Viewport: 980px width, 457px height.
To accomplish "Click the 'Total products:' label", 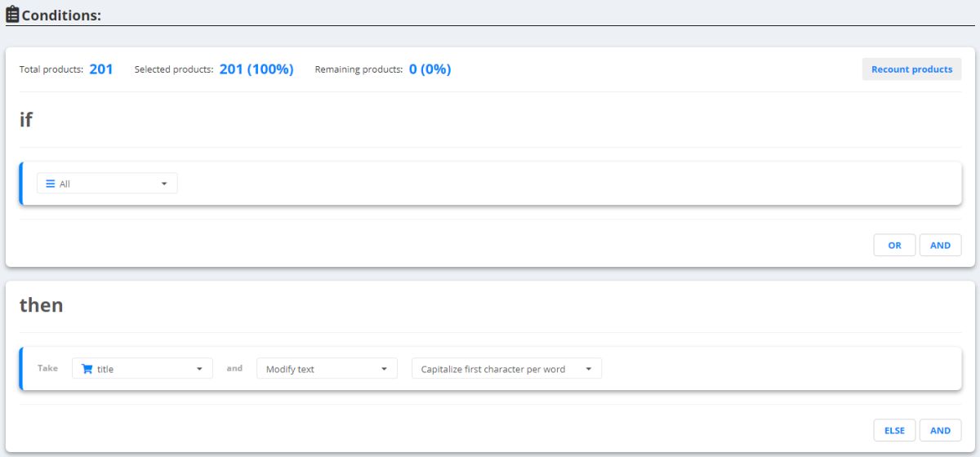I will [x=51, y=69].
